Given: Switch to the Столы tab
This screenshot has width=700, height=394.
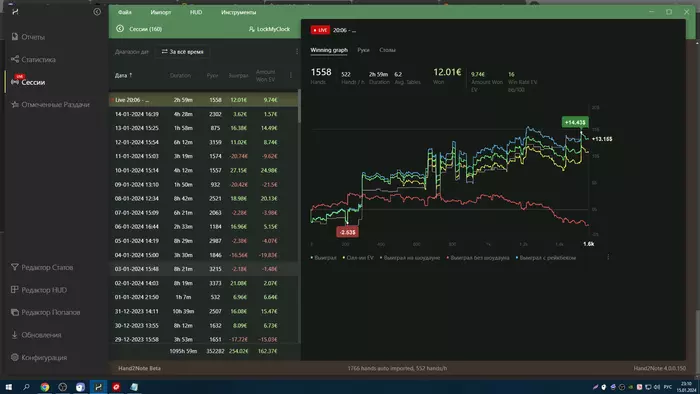Looking at the screenshot, I should 388,50.
